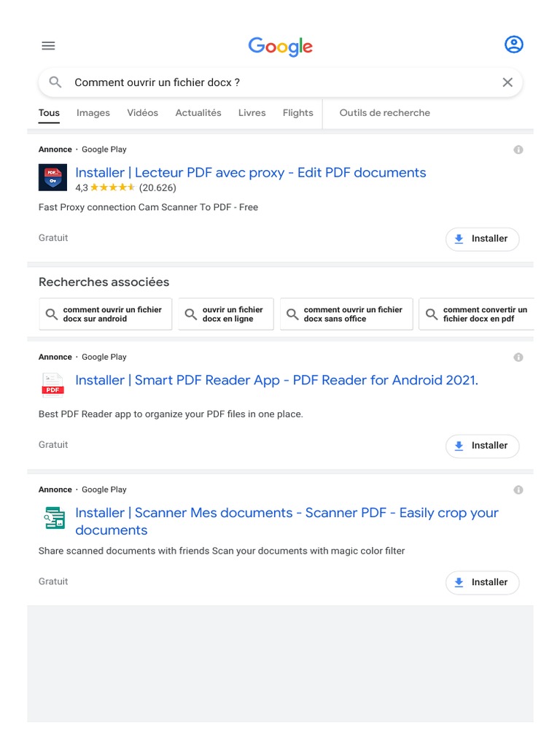The image size is (560, 747).
Task: Click the info icon on Smart PDF Reader ad
Action: pyautogui.click(x=518, y=357)
